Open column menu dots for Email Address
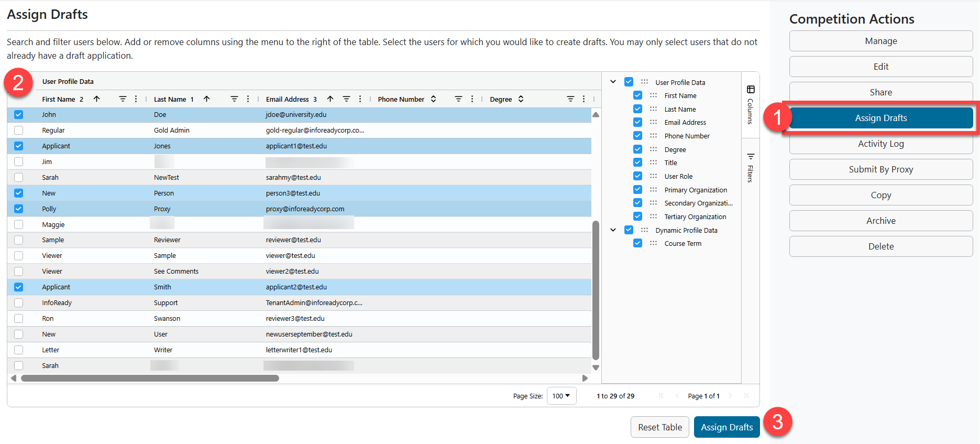 (x=360, y=99)
